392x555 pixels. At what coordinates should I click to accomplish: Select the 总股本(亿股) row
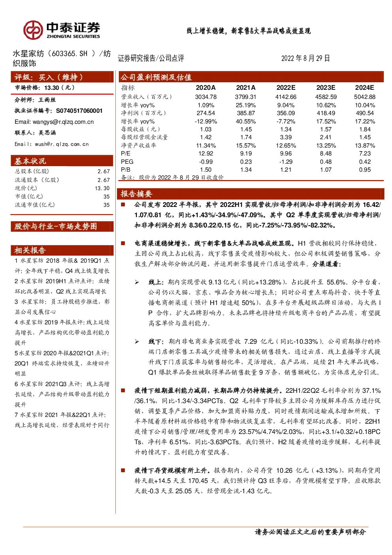(62, 171)
